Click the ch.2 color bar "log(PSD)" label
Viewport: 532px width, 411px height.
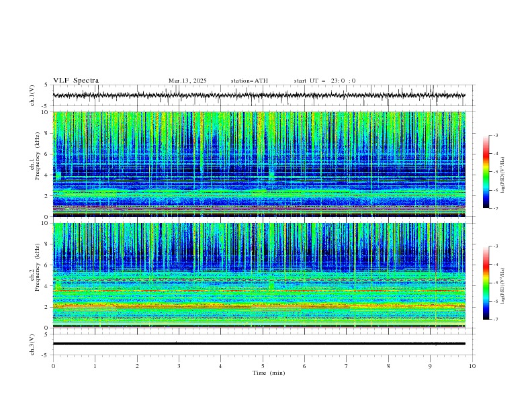pyautogui.click(x=502, y=286)
